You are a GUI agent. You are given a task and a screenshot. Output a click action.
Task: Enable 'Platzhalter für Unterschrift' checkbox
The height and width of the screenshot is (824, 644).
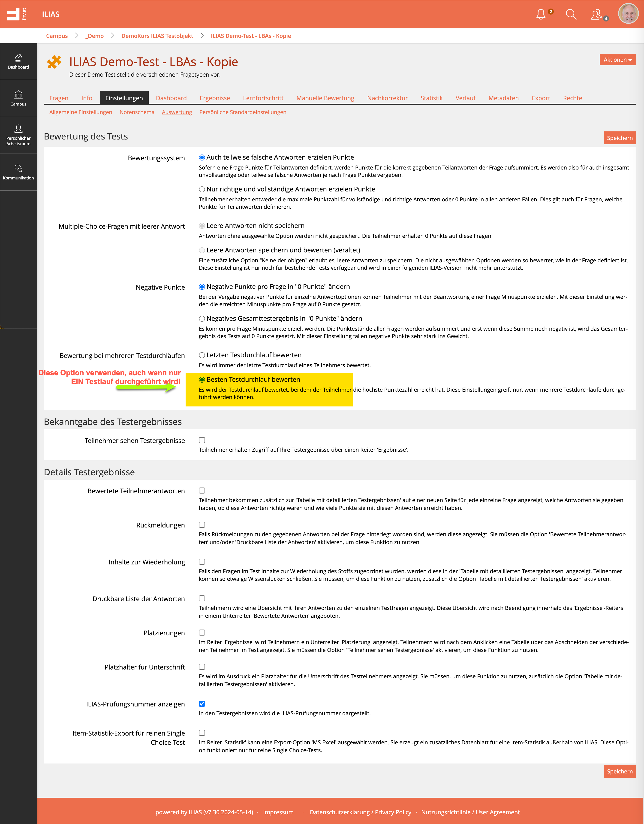point(202,667)
